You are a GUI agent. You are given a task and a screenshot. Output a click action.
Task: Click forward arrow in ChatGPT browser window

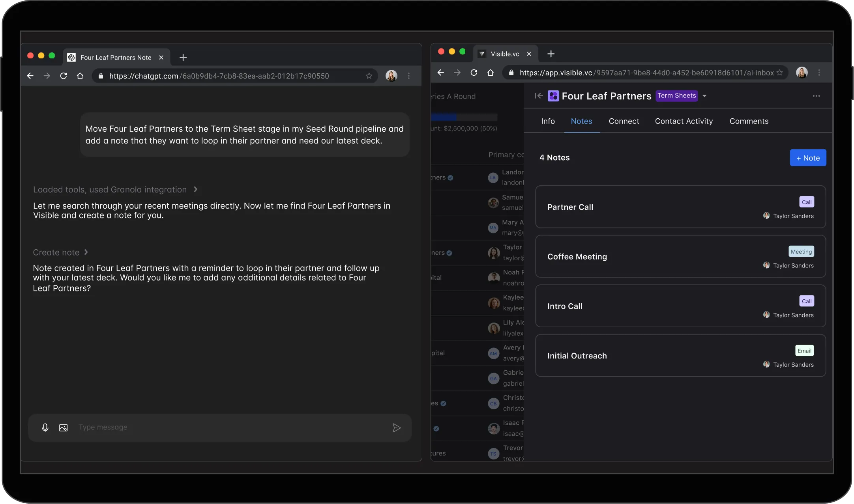[47, 76]
